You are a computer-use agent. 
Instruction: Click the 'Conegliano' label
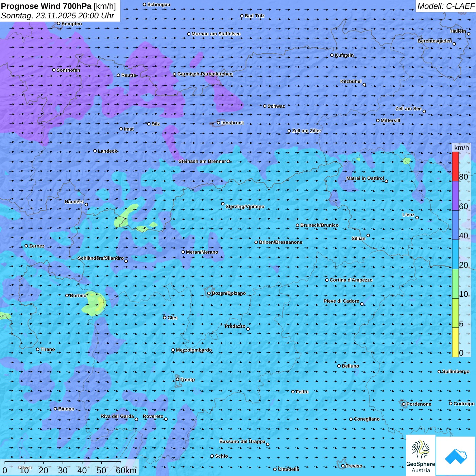point(367,419)
